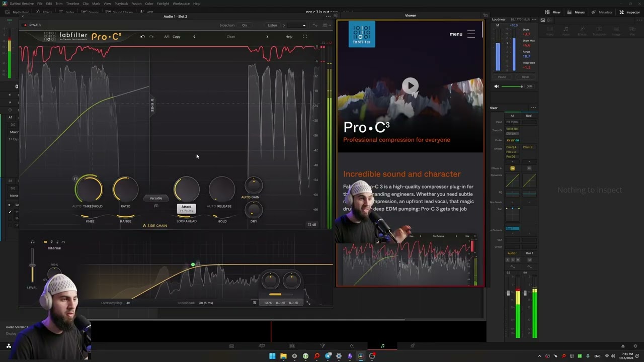
Task: Open the sidechain source dropdown
Action: [297, 25]
